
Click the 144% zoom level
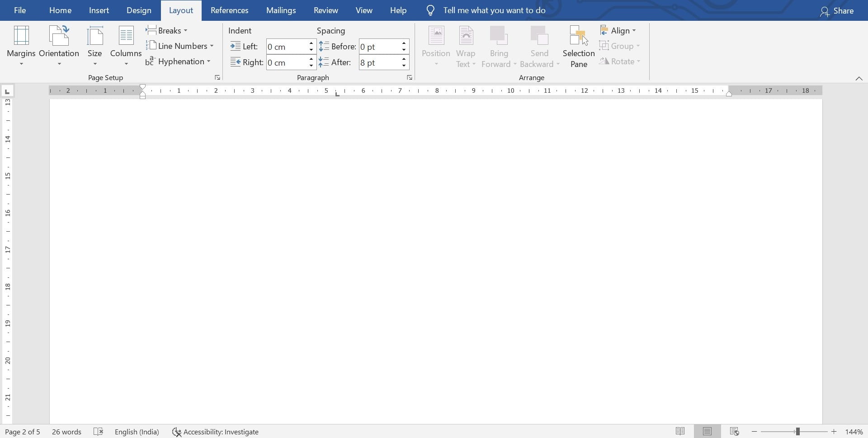click(x=854, y=432)
